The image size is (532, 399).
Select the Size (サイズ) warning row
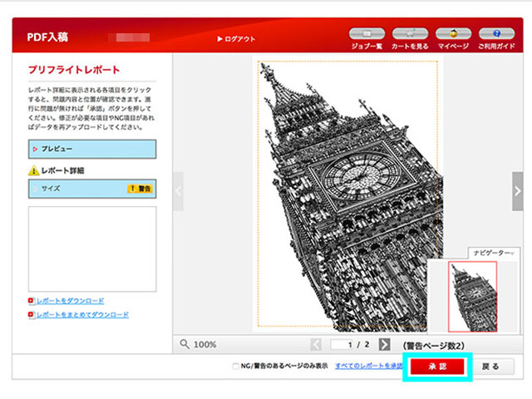coord(92,189)
